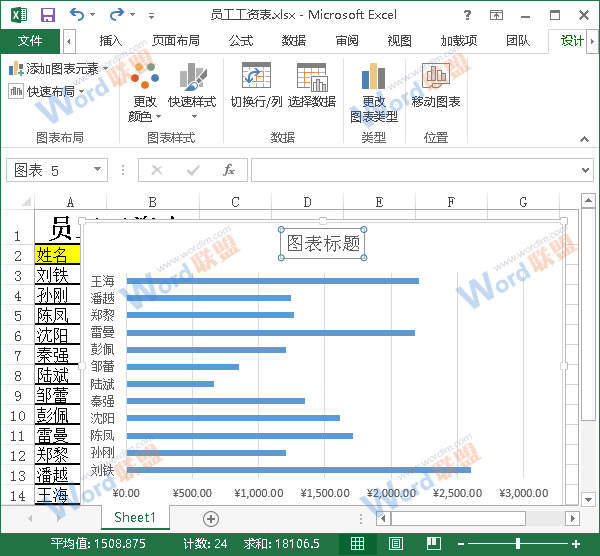Open the Quick Styles gallery icon
Image resolution: width=600 pixels, height=556 pixels.
click(192, 78)
